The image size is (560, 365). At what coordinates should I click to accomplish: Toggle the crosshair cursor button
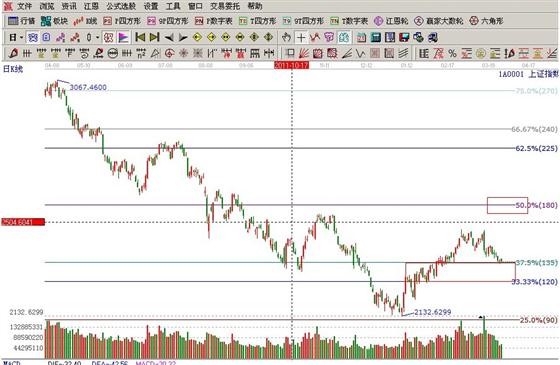(x=301, y=37)
